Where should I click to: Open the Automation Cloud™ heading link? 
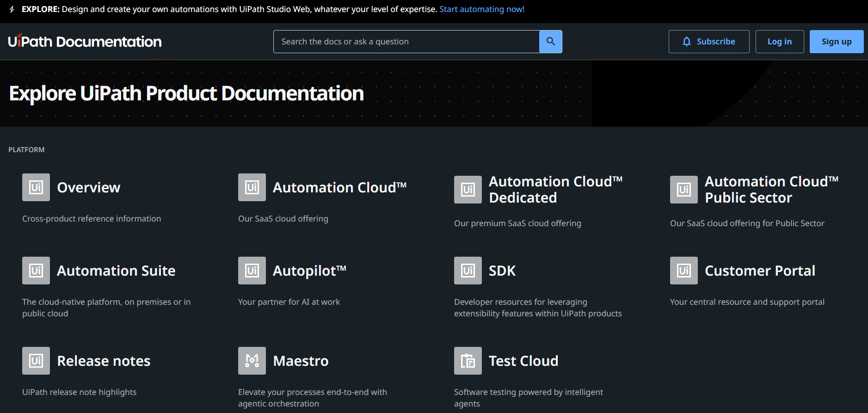point(340,187)
